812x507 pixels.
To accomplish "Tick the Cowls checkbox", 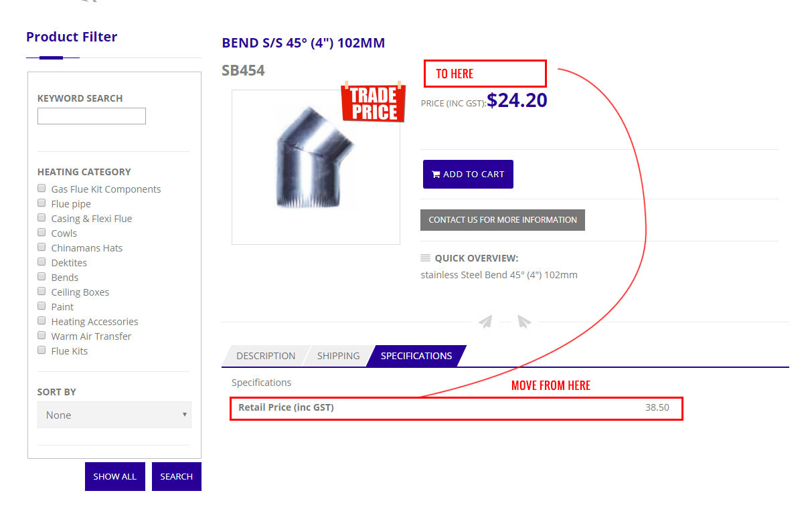I will [x=42, y=233].
